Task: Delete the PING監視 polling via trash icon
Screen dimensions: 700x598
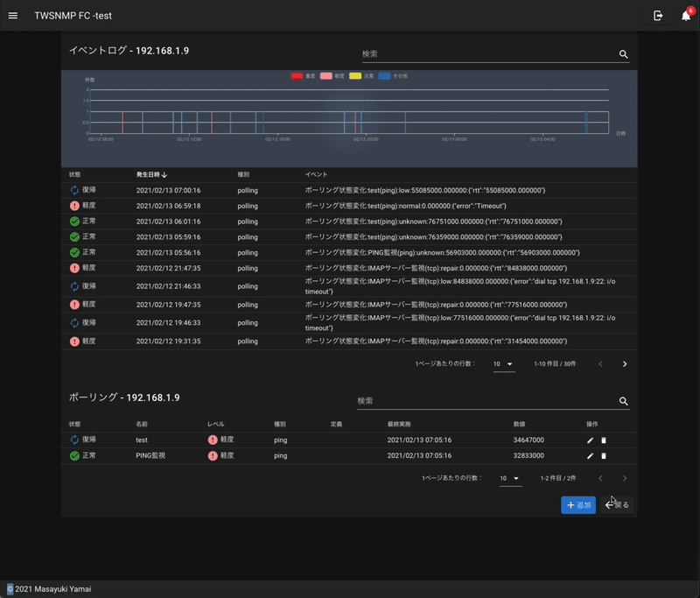Action: pos(604,455)
